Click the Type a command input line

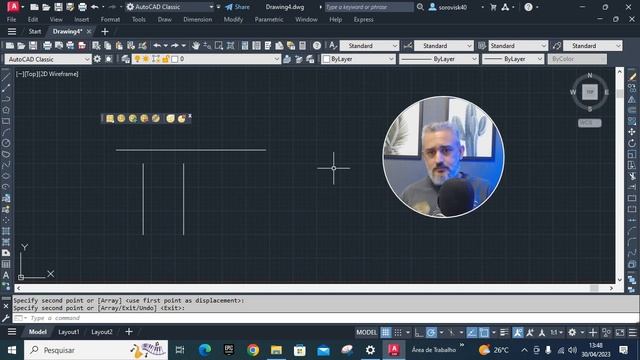(x=325, y=318)
